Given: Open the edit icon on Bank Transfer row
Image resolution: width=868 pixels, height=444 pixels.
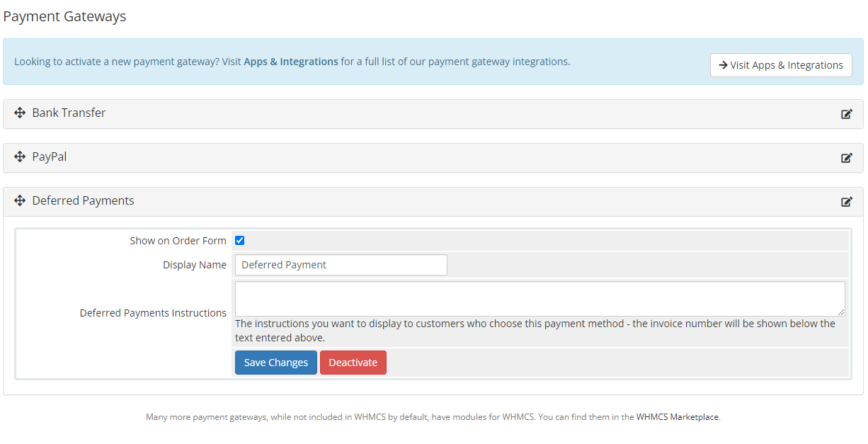Looking at the screenshot, I should pos(847,114).
